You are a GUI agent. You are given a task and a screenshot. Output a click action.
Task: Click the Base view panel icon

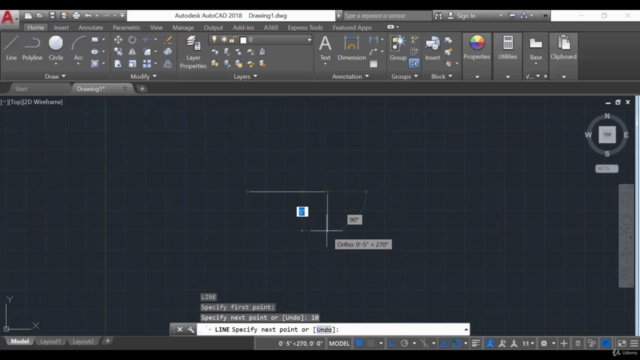point(536,48)
